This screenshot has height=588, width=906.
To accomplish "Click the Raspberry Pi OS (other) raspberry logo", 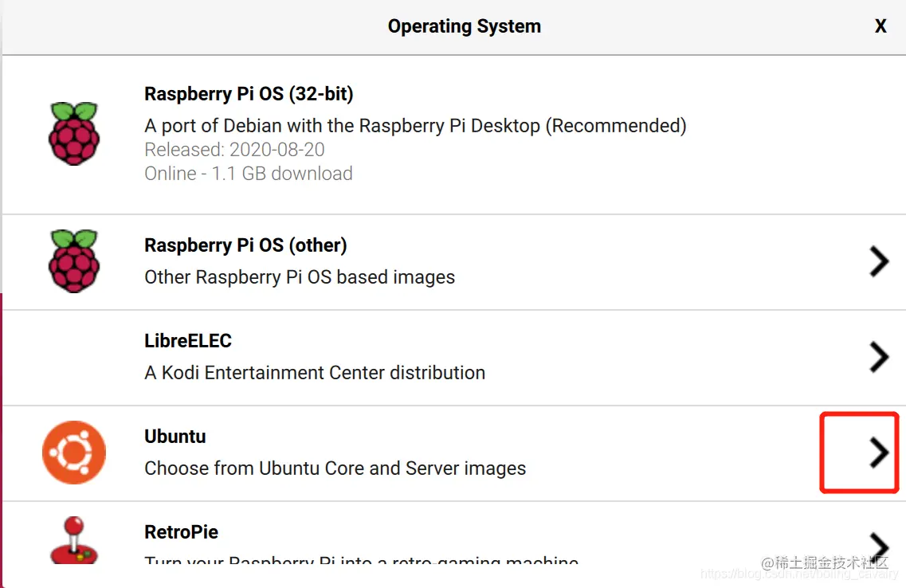I will [x=74, y=261].
